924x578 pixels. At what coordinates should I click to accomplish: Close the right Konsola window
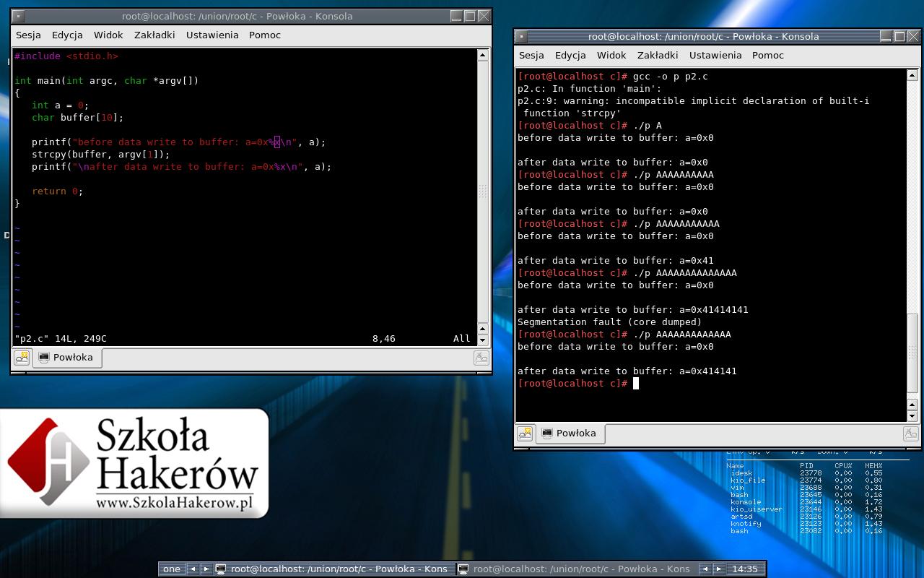[913, 36]
